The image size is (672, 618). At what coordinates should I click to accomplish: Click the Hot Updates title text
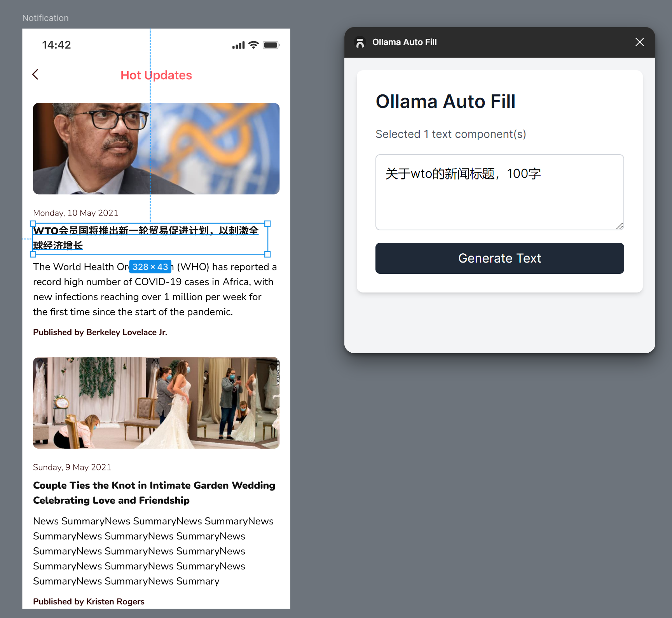[x=156, y=75]
